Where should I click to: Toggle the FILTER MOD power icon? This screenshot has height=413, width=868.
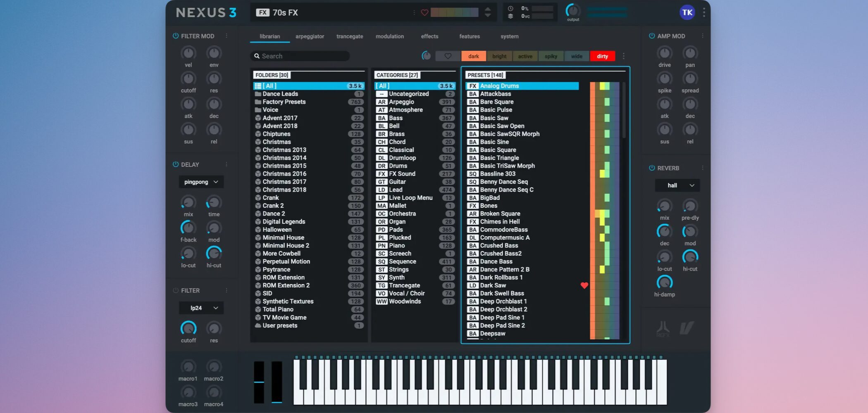(x=176, y=36)
